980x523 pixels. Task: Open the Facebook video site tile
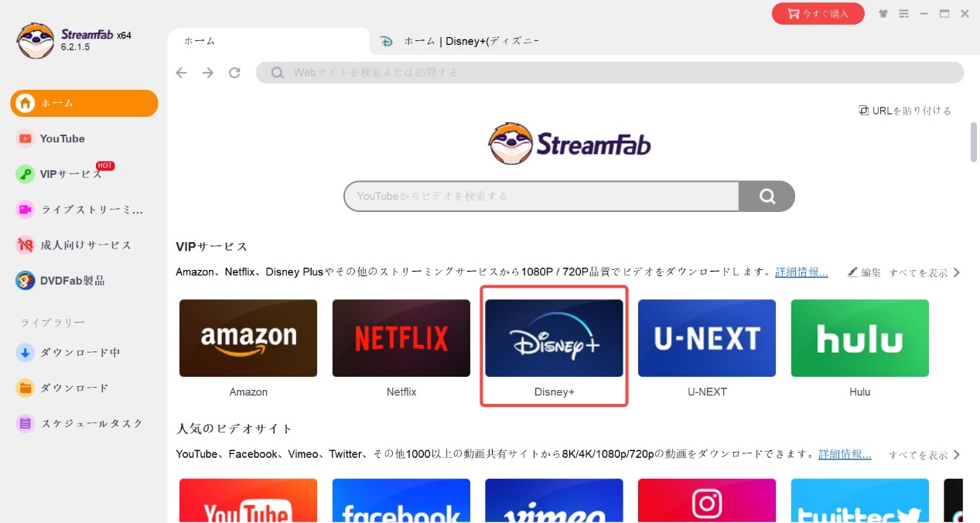[x=401, y=501]
